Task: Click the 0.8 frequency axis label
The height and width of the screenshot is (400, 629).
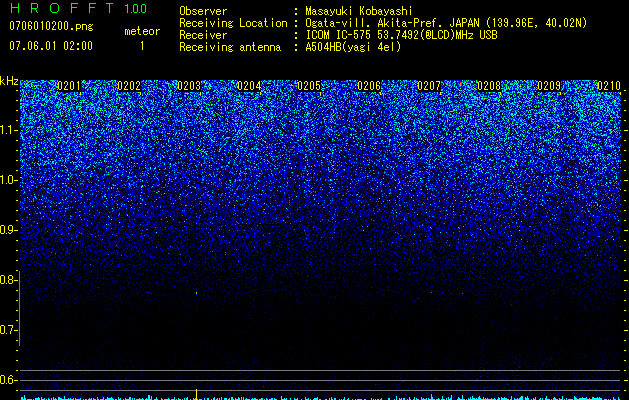Action: [8, 280]
